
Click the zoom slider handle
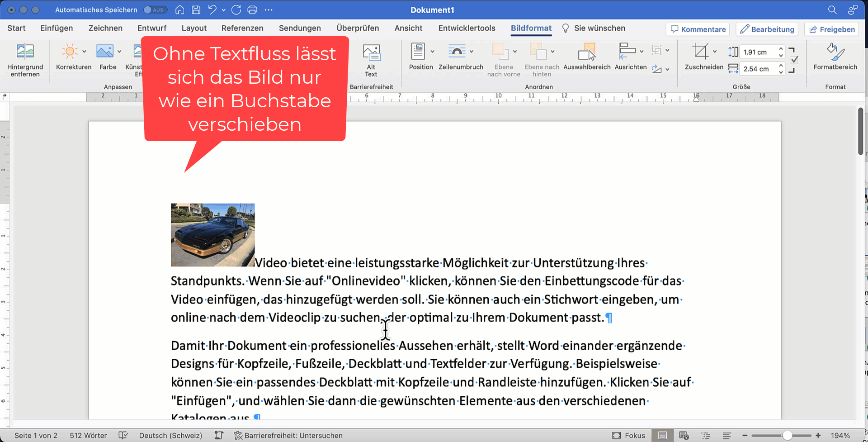[787, 435]
